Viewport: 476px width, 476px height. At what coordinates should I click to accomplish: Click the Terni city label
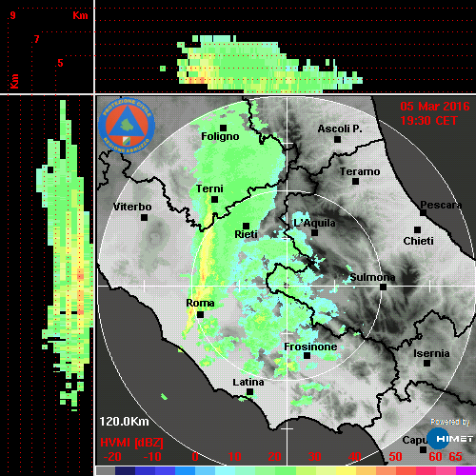[209, 188]
